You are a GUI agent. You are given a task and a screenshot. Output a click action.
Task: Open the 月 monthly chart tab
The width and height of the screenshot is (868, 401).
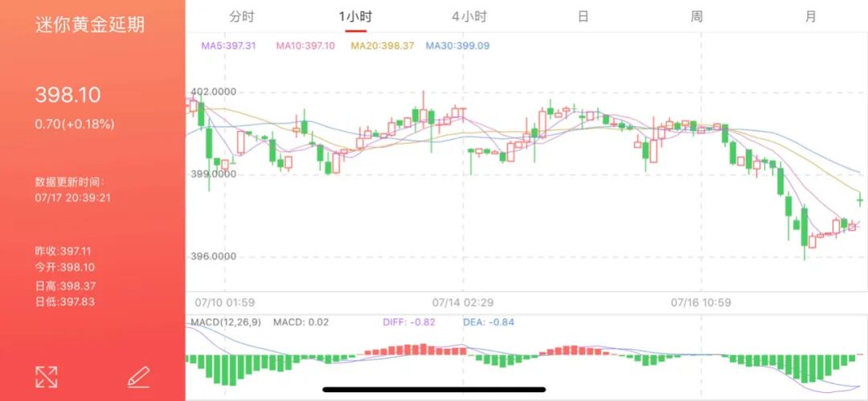pyautogui.click(x=810, y=17)
